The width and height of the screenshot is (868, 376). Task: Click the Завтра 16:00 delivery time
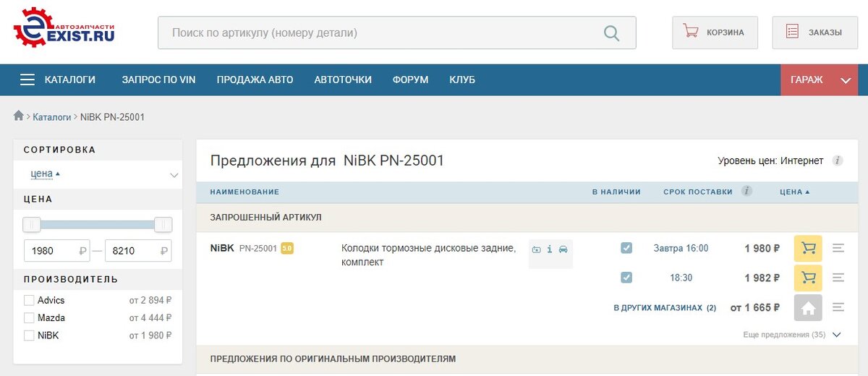point(681,248)
